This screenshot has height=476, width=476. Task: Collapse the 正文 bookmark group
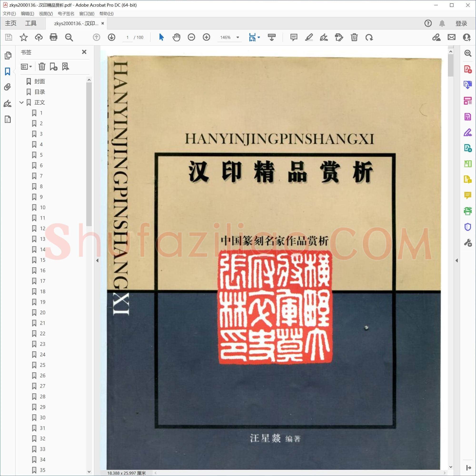click(x=22, y=102)
